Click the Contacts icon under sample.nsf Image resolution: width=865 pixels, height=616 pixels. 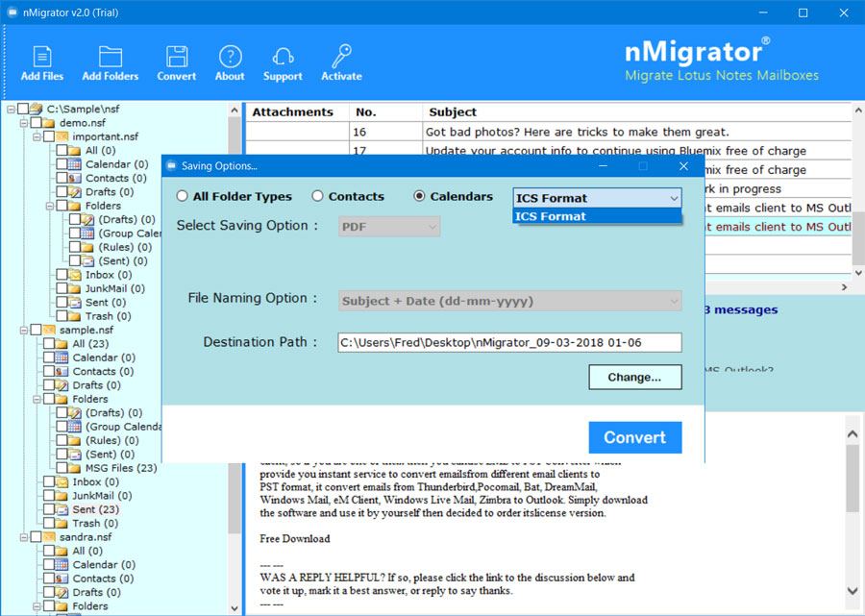coord(62,371)
